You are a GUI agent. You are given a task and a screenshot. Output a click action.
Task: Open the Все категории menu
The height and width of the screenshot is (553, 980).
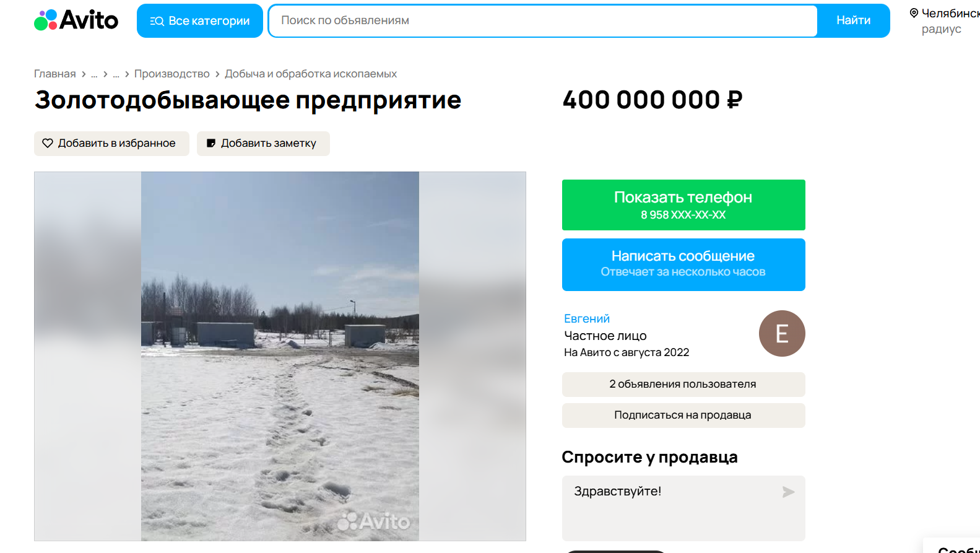click(x=200, y=21)
